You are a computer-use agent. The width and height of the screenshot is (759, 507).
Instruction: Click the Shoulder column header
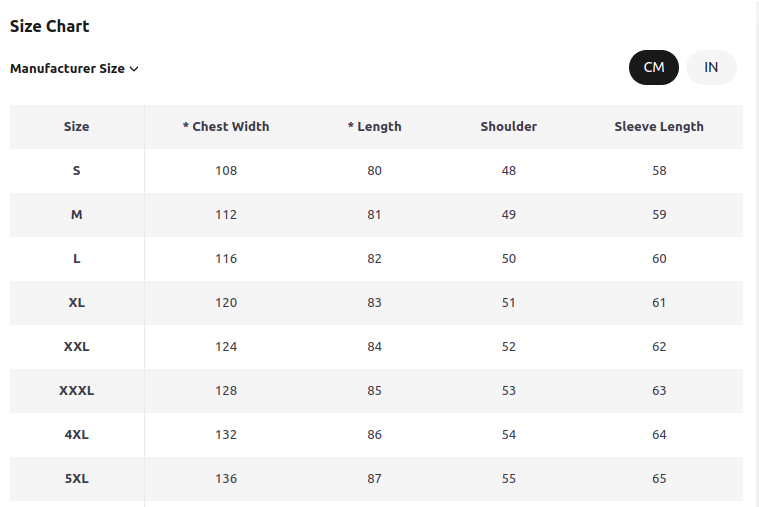pyautogui.click(x=509, y=127)
